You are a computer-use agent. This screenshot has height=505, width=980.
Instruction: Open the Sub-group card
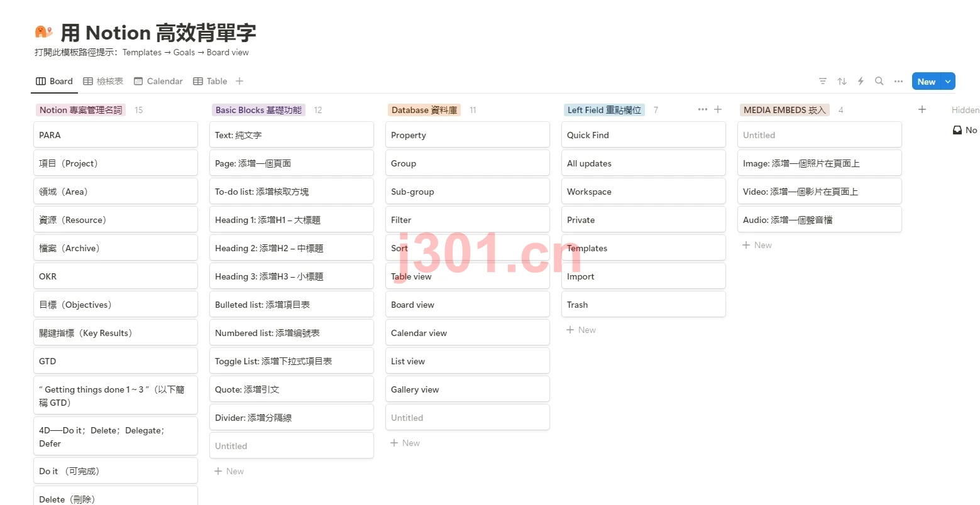468,192
